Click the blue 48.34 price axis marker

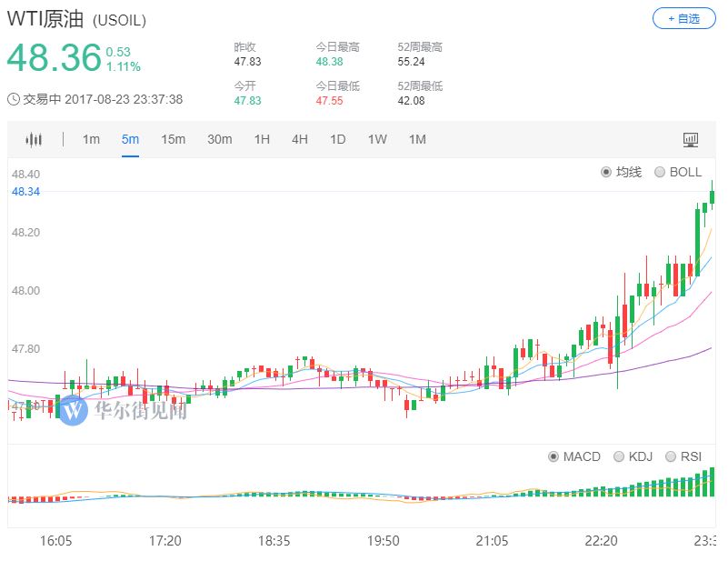point(25,191)
